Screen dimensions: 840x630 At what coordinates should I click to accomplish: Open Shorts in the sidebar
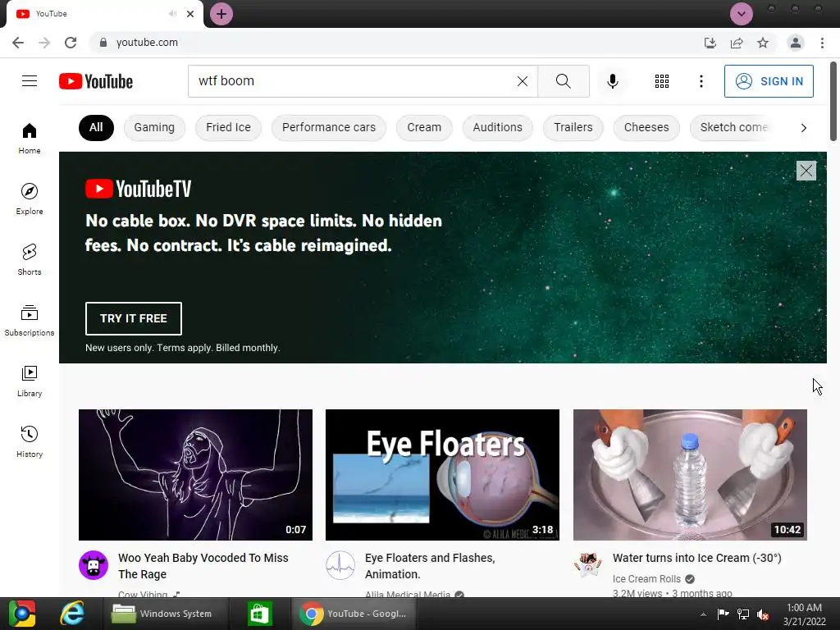tap(30, 260)
